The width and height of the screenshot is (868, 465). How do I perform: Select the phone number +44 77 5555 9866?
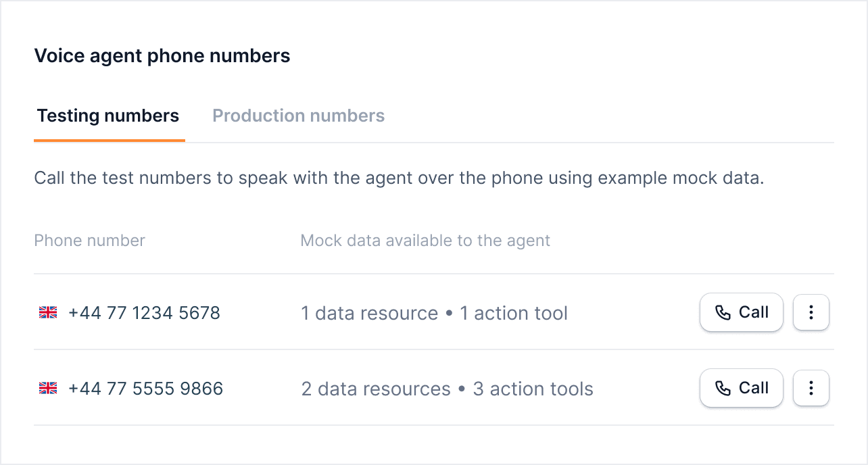pos(146,388)
